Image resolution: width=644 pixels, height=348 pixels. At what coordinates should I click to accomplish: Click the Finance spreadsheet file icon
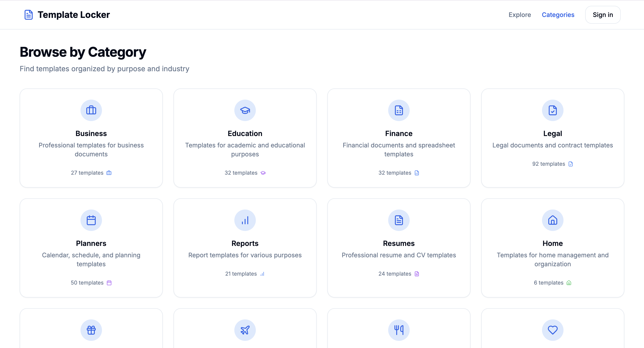coord(399,110)
